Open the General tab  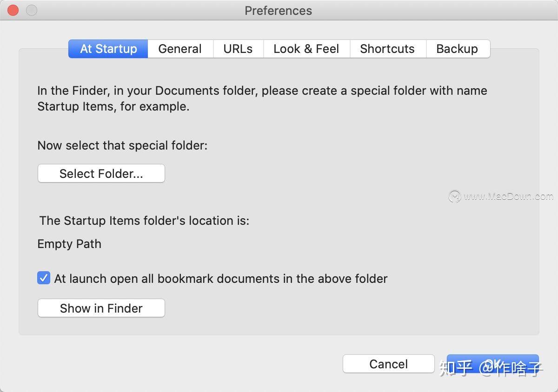(x=180, y=49)
